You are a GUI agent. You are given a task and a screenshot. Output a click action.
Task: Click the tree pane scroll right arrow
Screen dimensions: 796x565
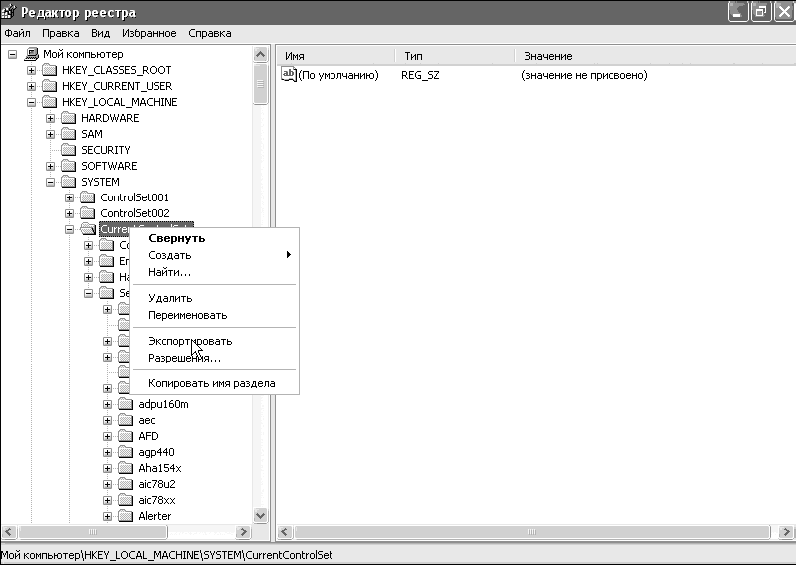(243, 532)
